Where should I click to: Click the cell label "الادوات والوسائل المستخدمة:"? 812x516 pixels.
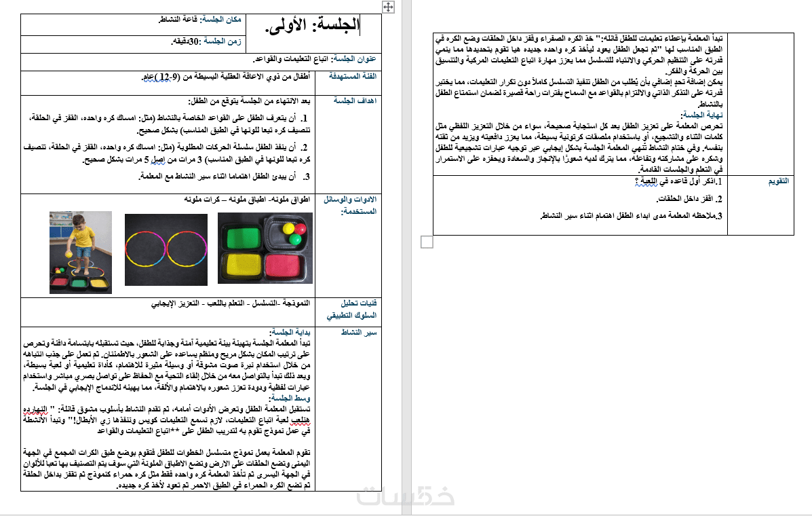(x=350, y=205)
